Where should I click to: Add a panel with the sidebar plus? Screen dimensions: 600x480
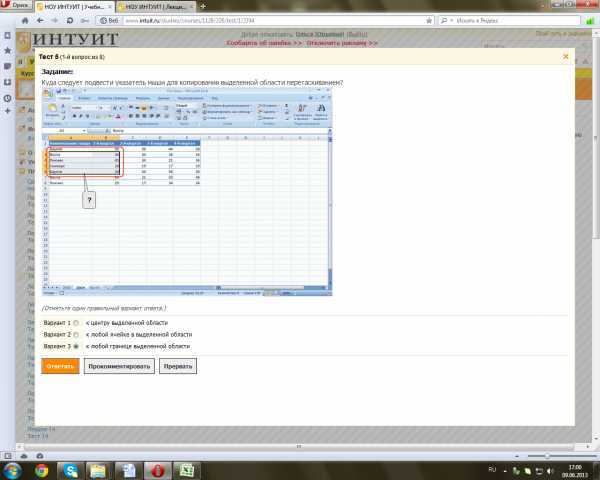(7, 111)
